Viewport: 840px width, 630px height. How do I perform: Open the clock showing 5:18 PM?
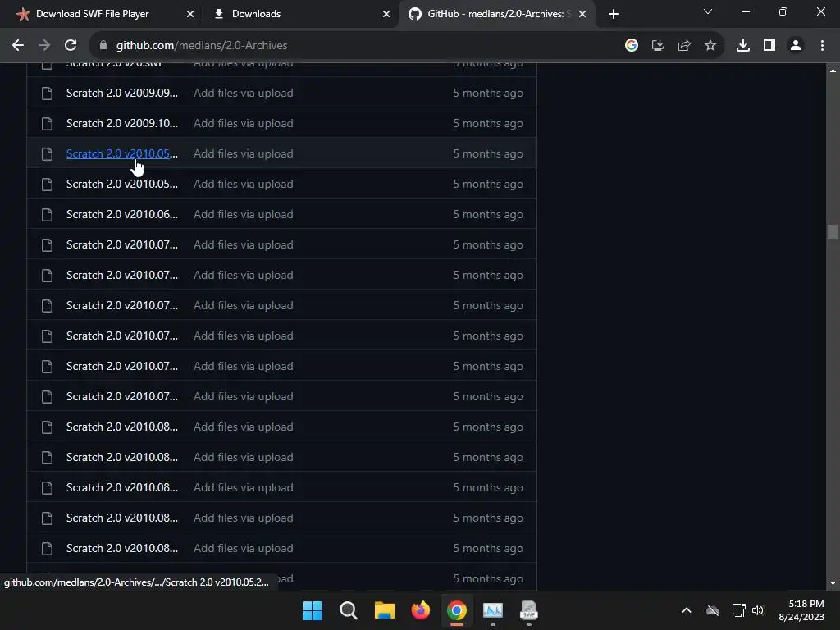coord(801,610)
